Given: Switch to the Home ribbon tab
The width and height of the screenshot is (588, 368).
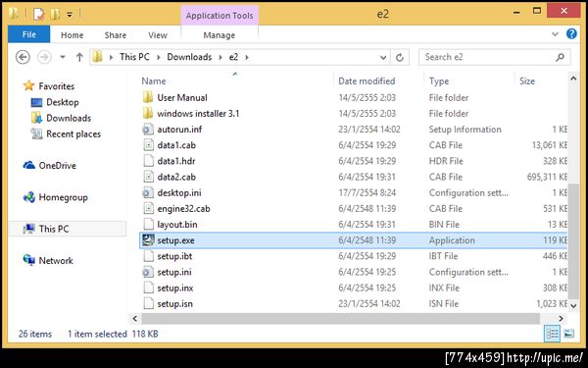Looking at the screenshot, I should tap(72, 35).
